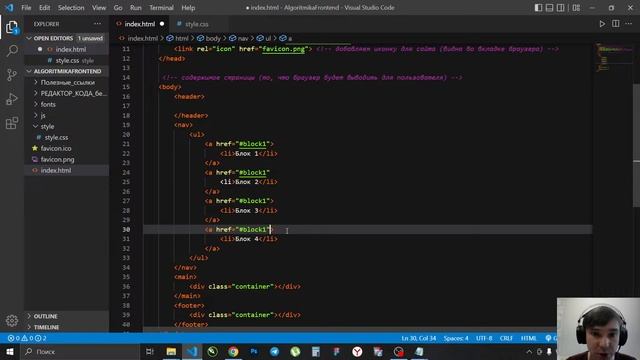Open Customize Layout button in title bar
The image size is (640, 360).
click(x=576, y=8)
